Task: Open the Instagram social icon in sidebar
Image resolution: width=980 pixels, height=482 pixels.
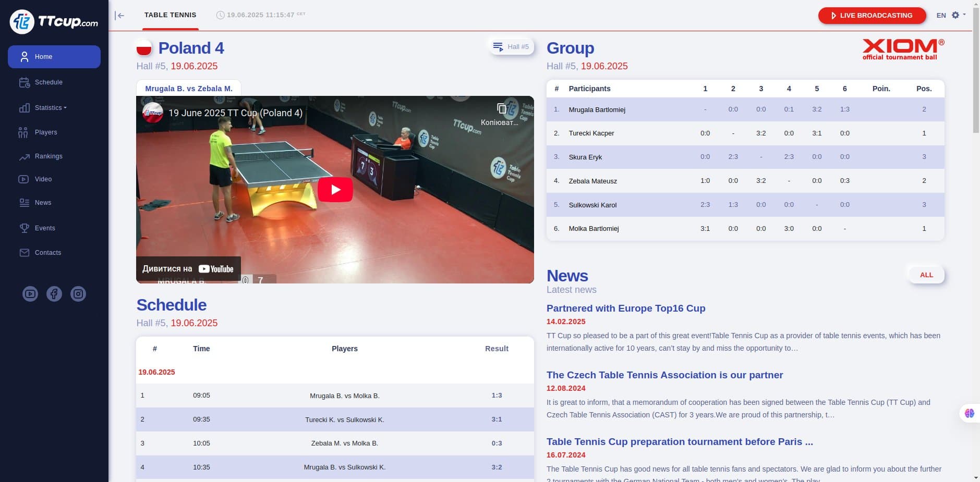Action: (78, 294)
